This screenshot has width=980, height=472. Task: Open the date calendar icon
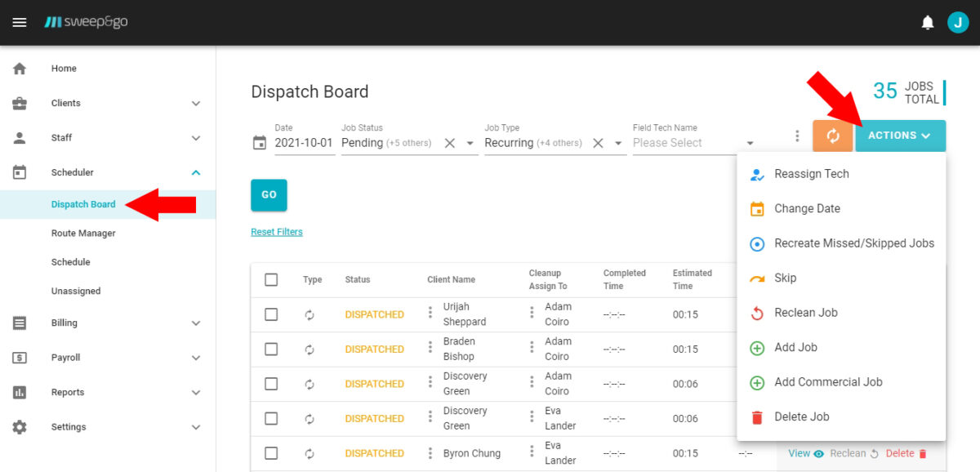click(x=260, y=143)
